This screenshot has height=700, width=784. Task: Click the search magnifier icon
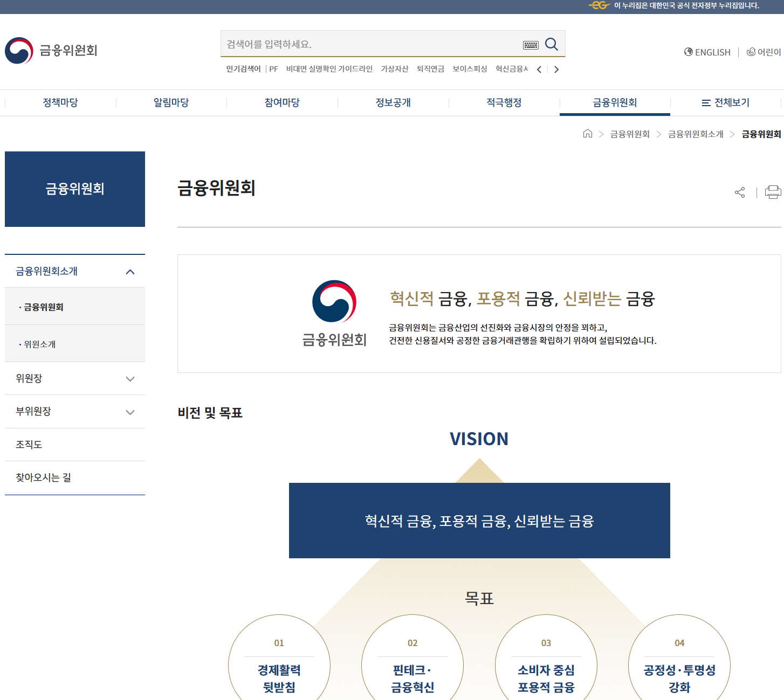551,44
